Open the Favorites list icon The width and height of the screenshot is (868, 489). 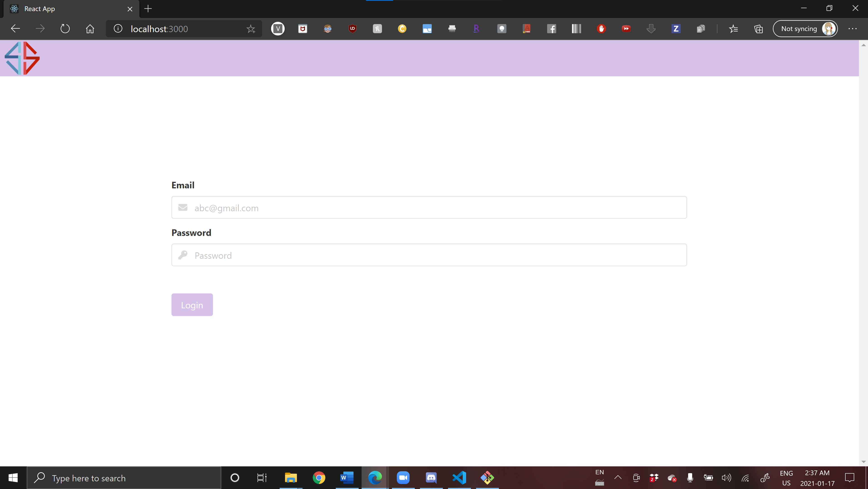733,29
